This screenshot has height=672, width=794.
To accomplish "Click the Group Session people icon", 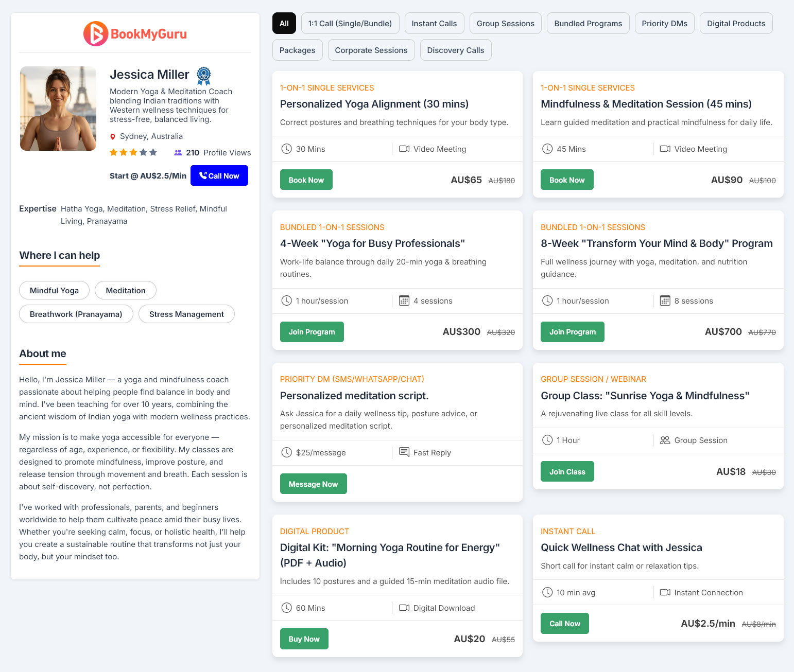I will [x=665, y=440].
